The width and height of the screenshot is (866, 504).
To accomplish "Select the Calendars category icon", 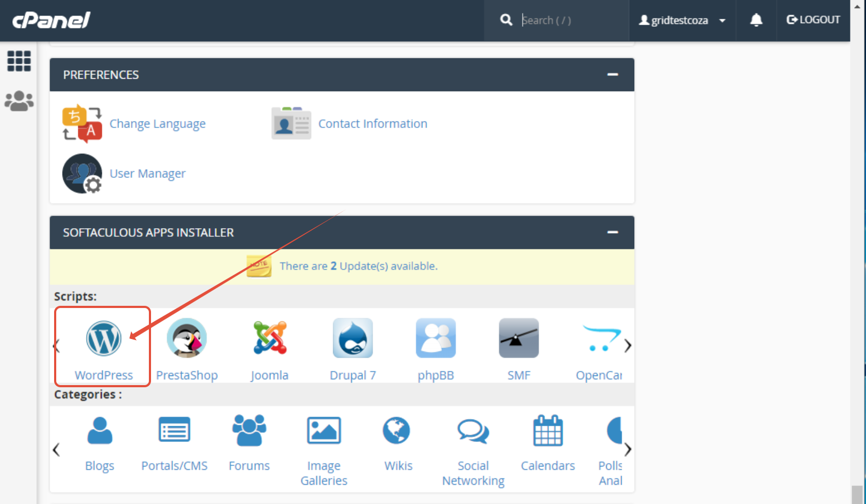I will pyautogui.click(x=548, y=431).
